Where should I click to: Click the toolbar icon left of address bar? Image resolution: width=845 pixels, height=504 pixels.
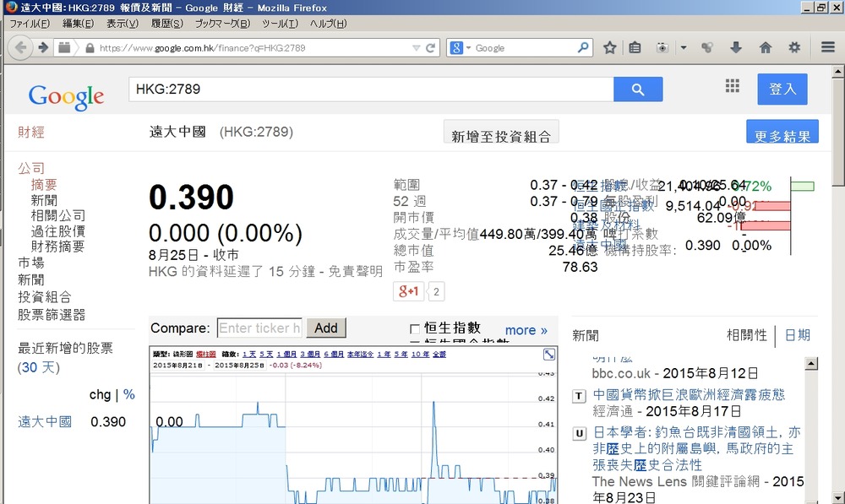[x=64, y=47]
